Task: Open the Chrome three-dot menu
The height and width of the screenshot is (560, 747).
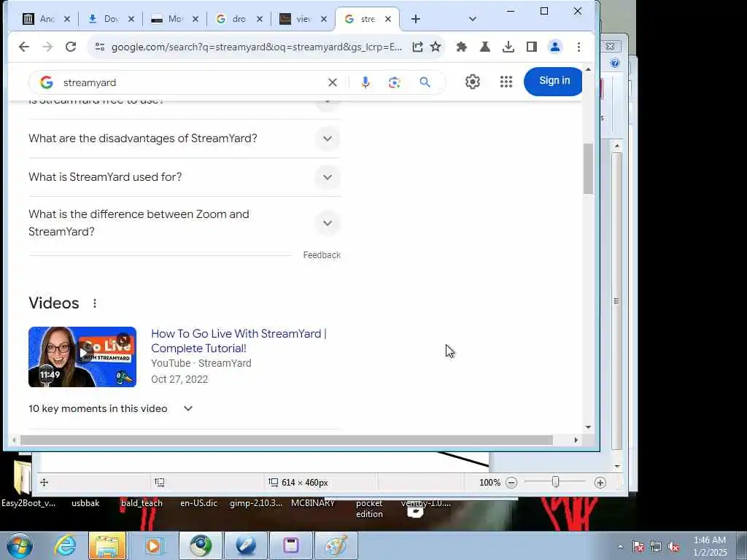Action: (x=578, y=47)
